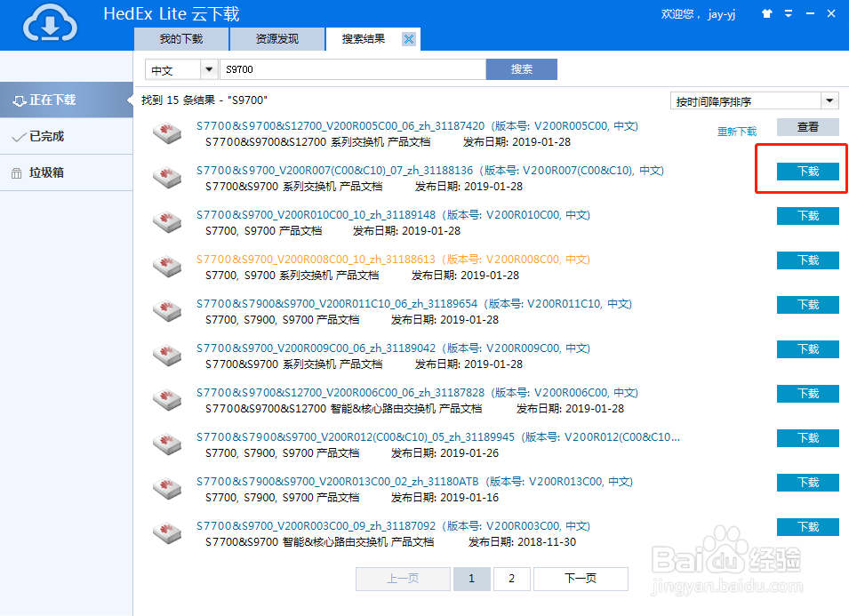Click the 搜索 search button
The height and width of the screenshot is (616, 849).
[522, 69]
